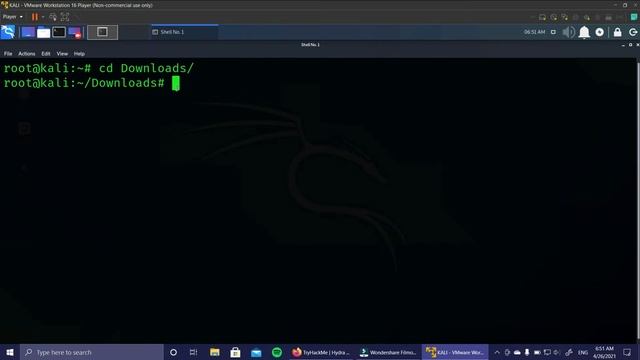Open the Windows Start menu
The image size is (640, 360).
click(10, 352)
